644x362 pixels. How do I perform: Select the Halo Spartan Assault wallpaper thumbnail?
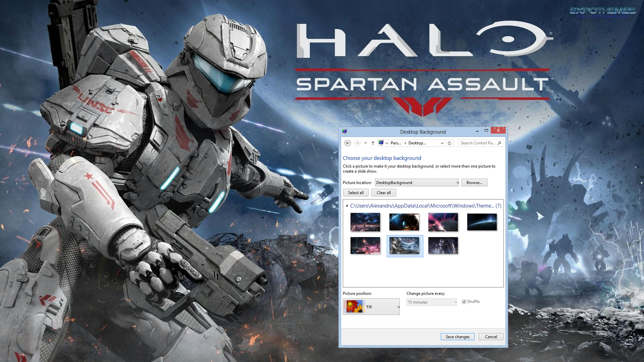pyautogui.click(x=404, y=245)
